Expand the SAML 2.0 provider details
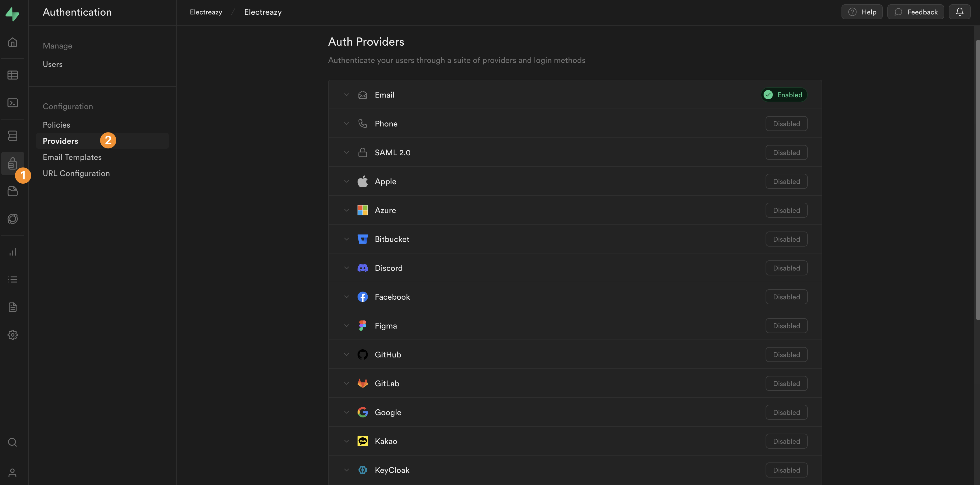 (x=346, y=152)
